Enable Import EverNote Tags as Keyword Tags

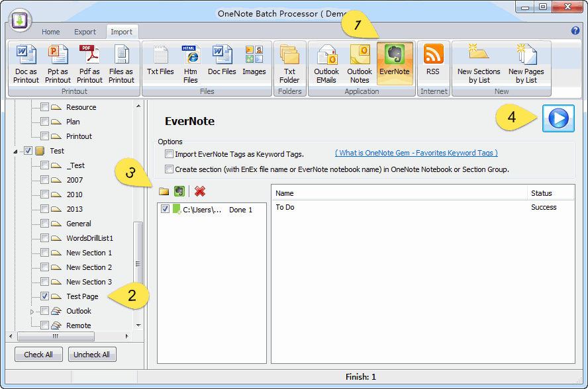(169, 154)
